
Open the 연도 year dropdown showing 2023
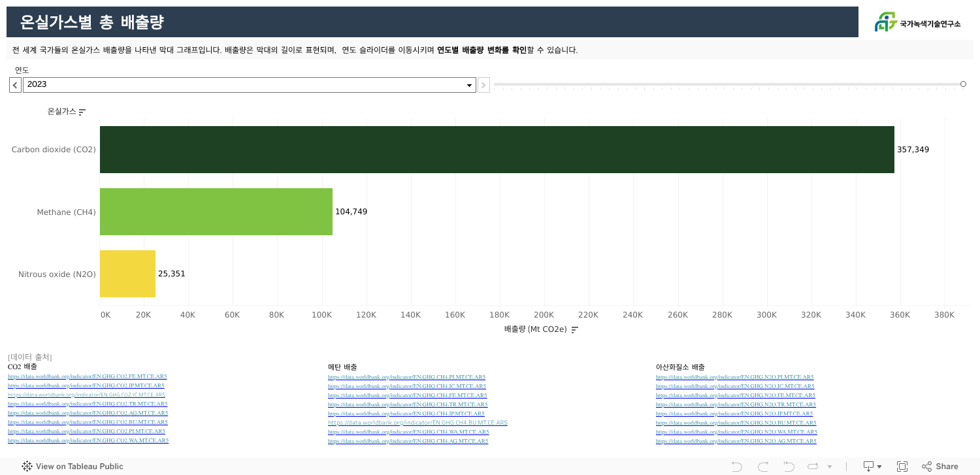(x=249, y=85)
